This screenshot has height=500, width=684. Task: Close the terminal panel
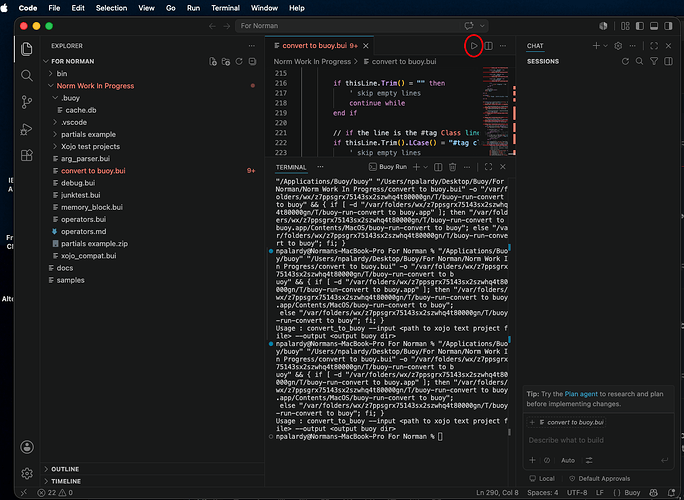(x=503, y=167)
